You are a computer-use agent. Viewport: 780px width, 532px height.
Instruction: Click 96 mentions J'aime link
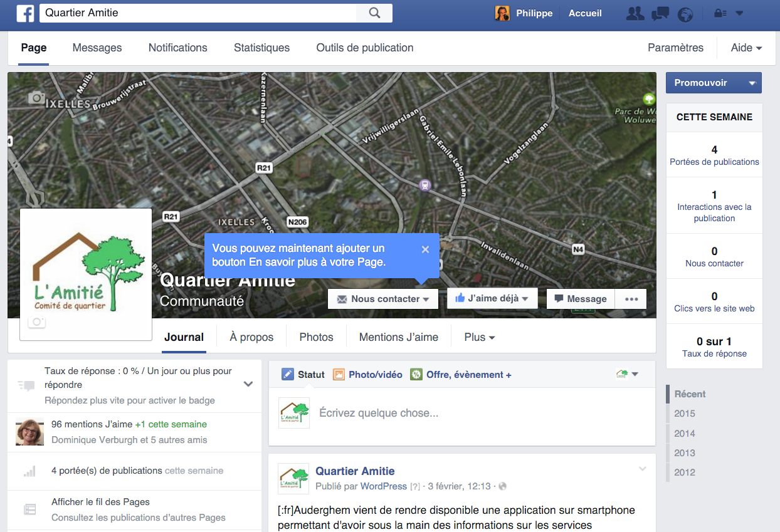click(x=92, y=424)
